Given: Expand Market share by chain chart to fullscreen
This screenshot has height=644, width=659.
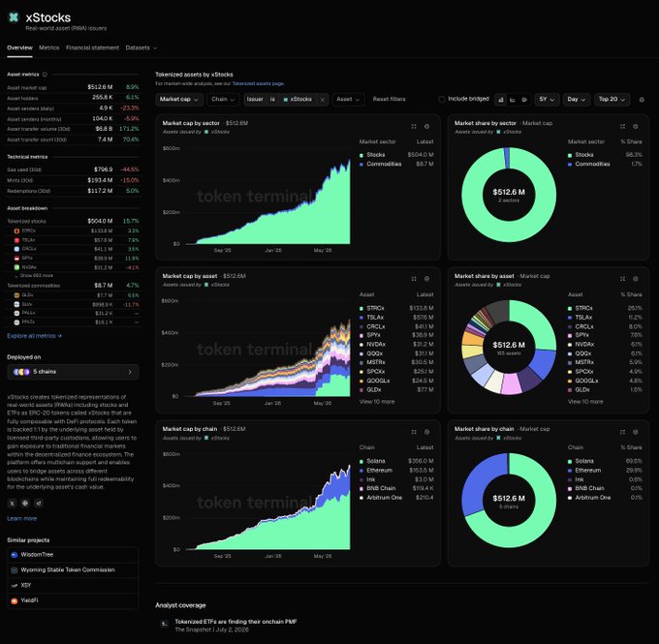Looking at the screenshot, I should [x=622, y=432].
